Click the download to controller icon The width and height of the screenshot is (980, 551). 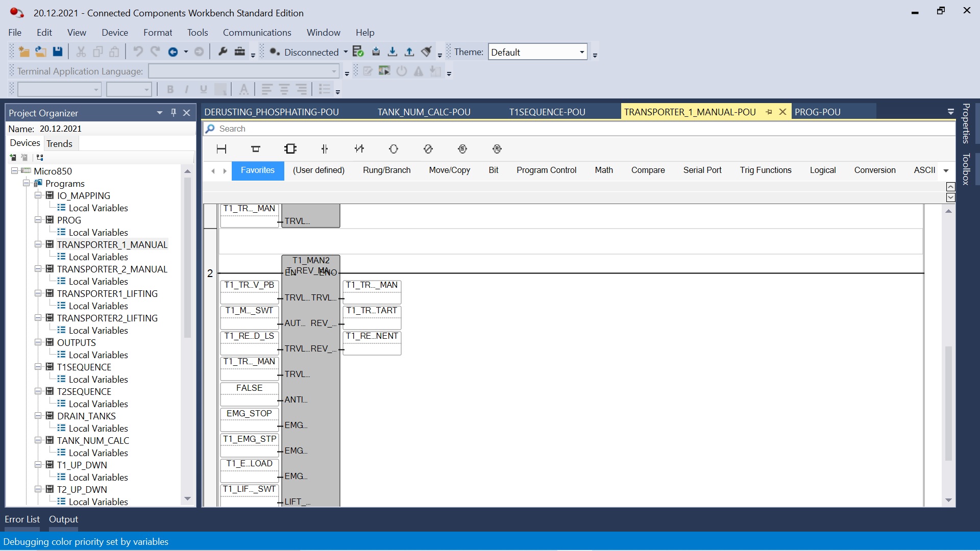[393, 52]
